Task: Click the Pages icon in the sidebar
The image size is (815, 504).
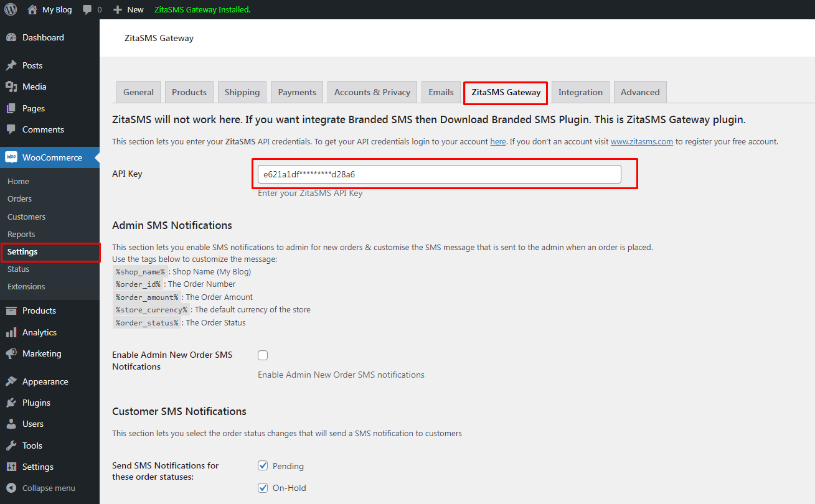Action: pos(11,108)
